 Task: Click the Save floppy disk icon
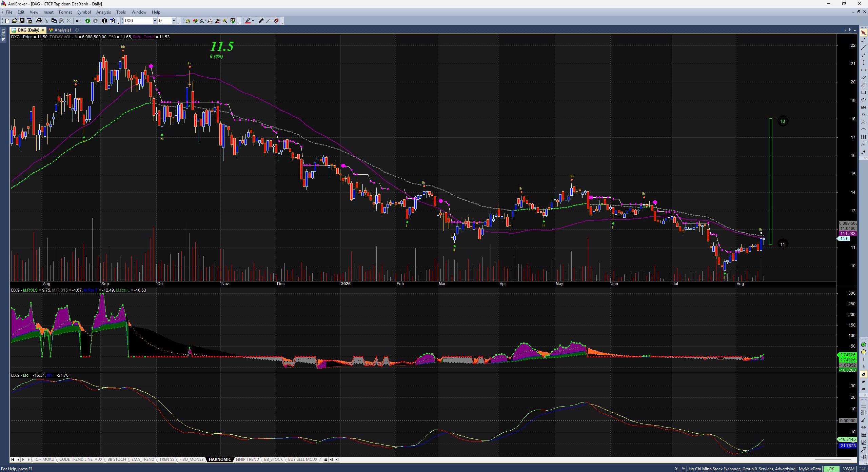tap(22, 21)
